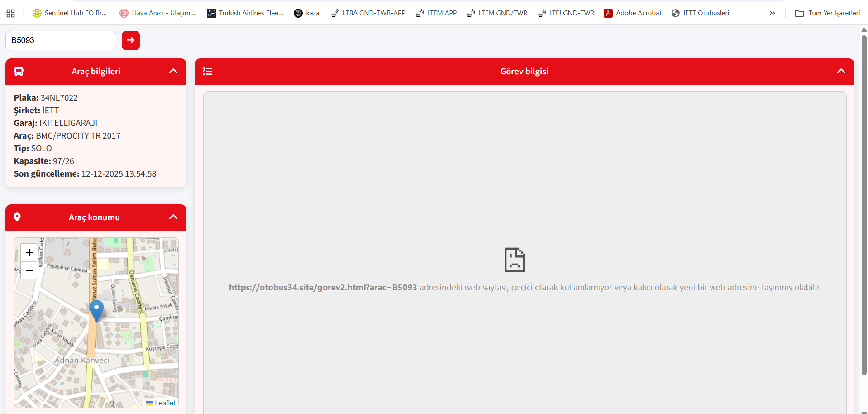Zoom in on the map

[29, 253]
